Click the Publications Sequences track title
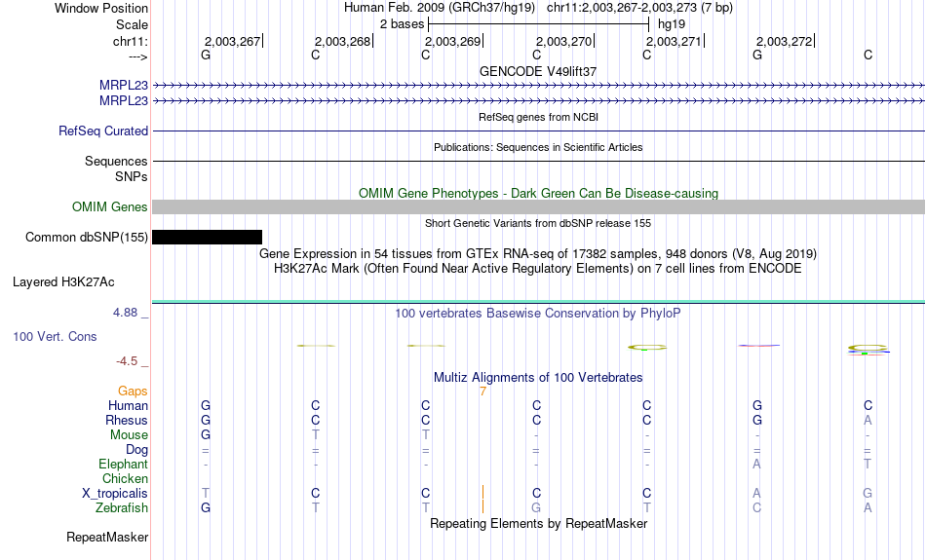The image size is (926, 560). (x=538, y=147)
